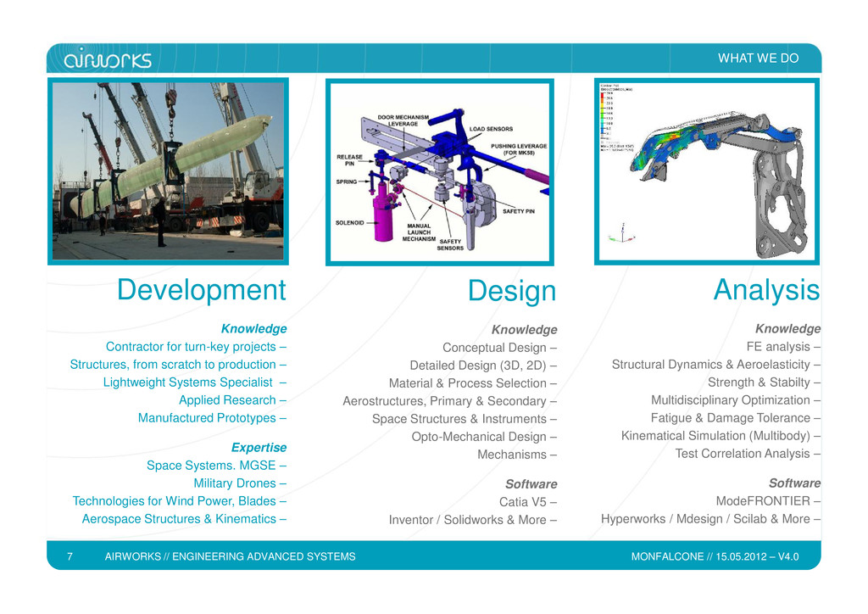Screen dimensions: 868x614
Task: Click 'Space Structures & Instruments' line
Action: [x=465, y=419]
